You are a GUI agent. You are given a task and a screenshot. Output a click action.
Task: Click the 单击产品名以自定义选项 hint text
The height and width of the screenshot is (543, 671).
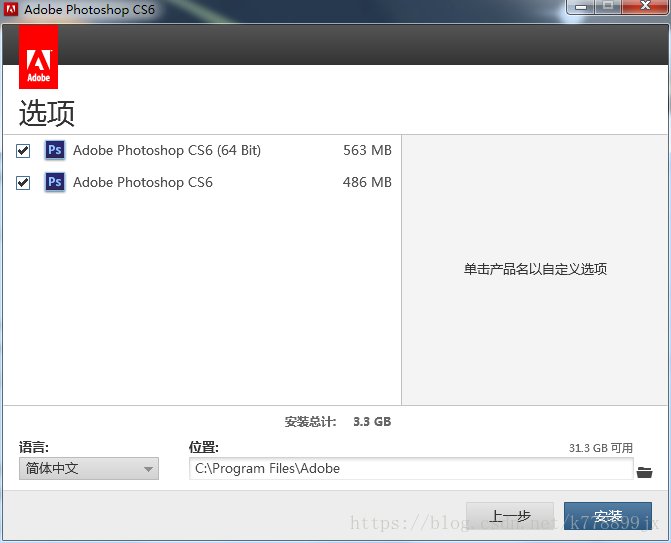click(535, 269)
